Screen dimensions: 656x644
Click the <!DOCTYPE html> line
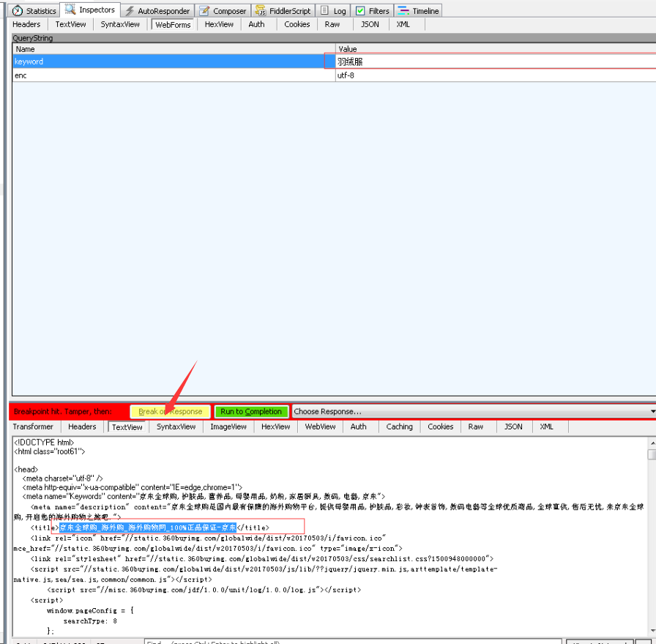point(44,443)
